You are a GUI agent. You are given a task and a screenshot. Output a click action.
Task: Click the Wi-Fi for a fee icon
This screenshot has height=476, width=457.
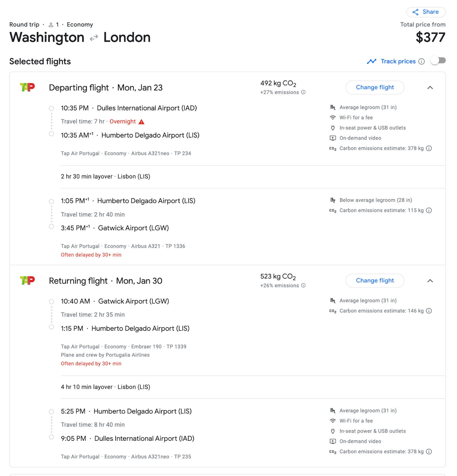[332, 117]
